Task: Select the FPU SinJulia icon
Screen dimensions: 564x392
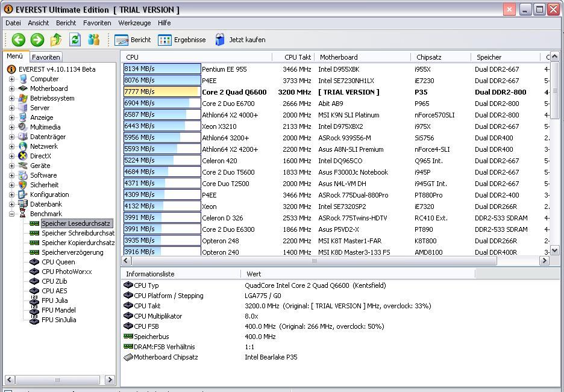Action: coord(34,320)
